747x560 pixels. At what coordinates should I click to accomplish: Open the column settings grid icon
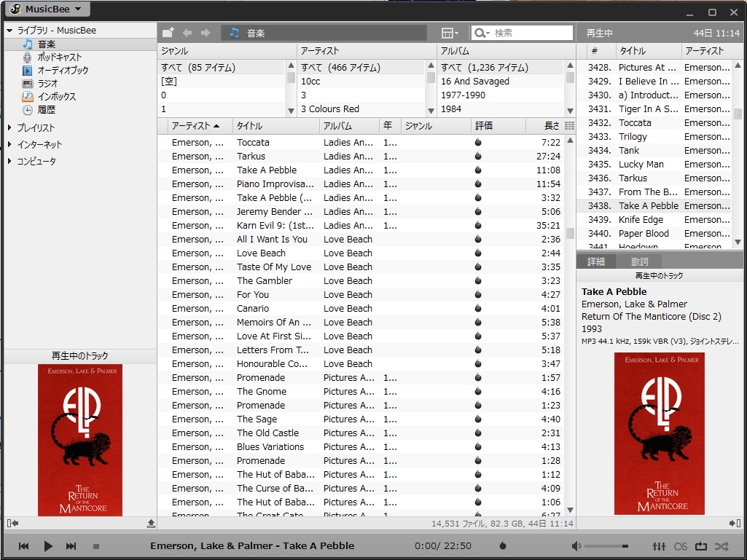coord(569,126)
